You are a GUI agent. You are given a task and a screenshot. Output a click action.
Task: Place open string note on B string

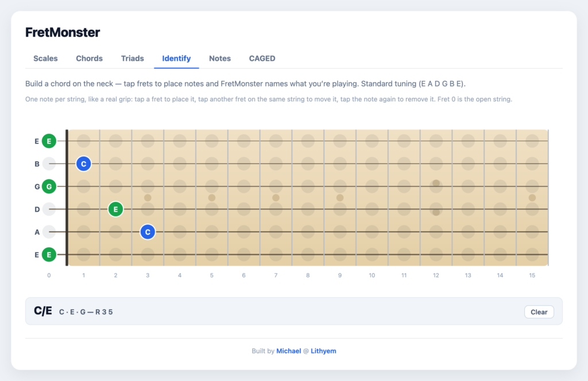[x=49, y=164]
